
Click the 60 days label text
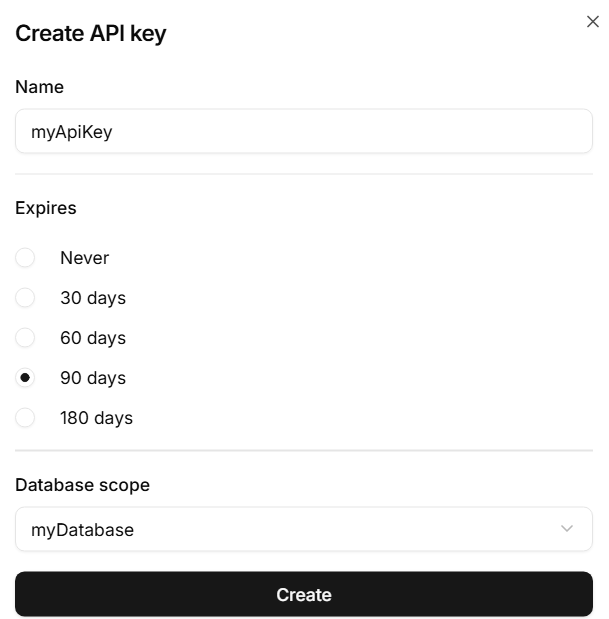coord(93,338)
